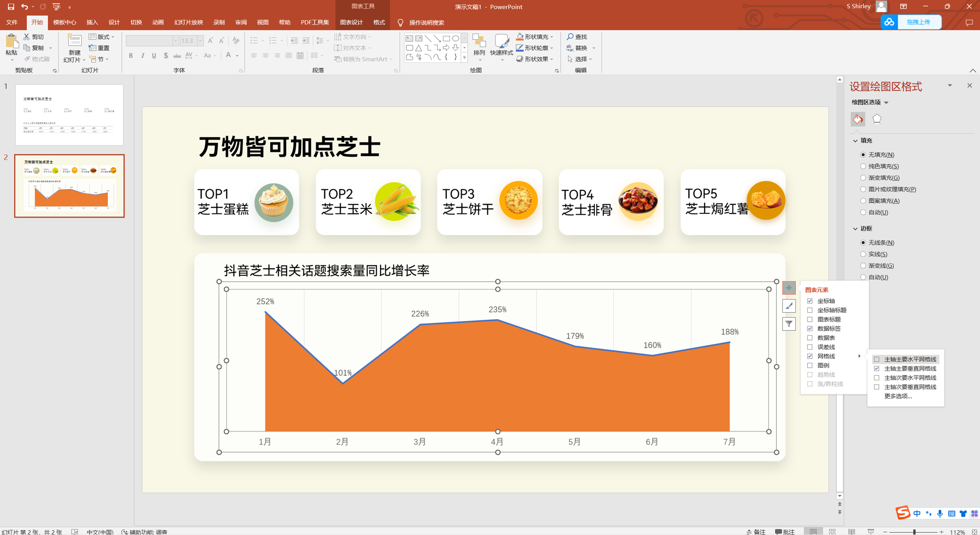
Task: Switch to the Effects pentagon icon
Action: click(876, 119)
